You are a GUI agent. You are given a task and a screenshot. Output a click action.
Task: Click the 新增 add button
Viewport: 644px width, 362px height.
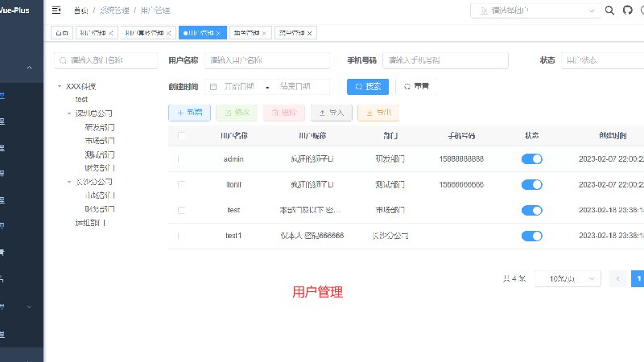coord(189,113)
